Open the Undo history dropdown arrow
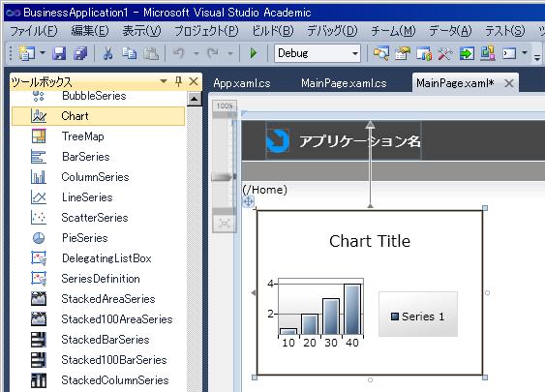The image size is (545, 392). pos(197,53)
